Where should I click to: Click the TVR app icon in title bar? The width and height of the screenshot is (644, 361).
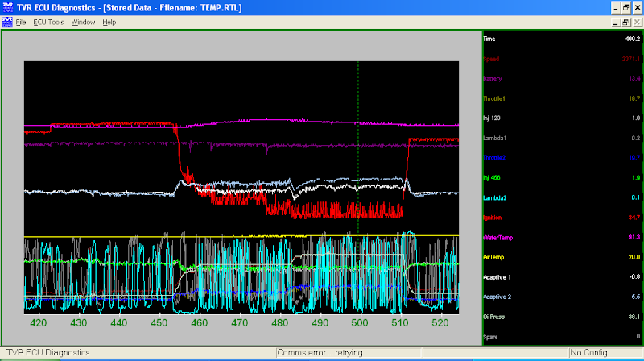8,7
